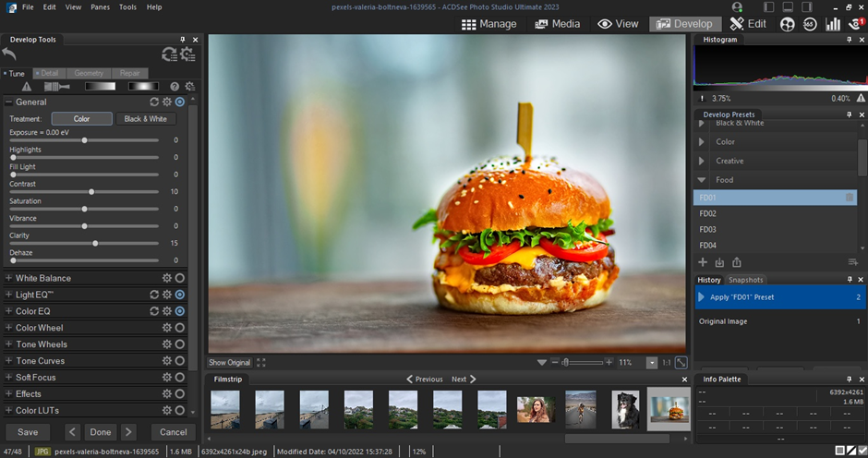Open the Develop Tools help icon

pos(175,86)
